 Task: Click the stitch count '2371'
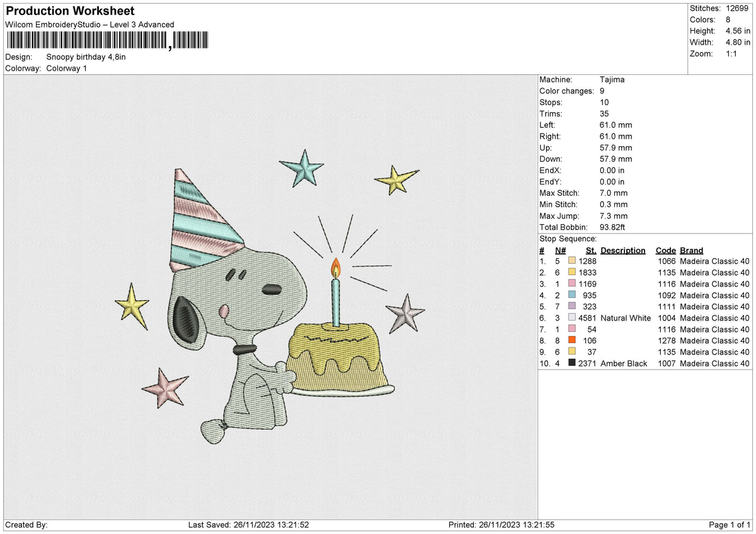(587, 363)
